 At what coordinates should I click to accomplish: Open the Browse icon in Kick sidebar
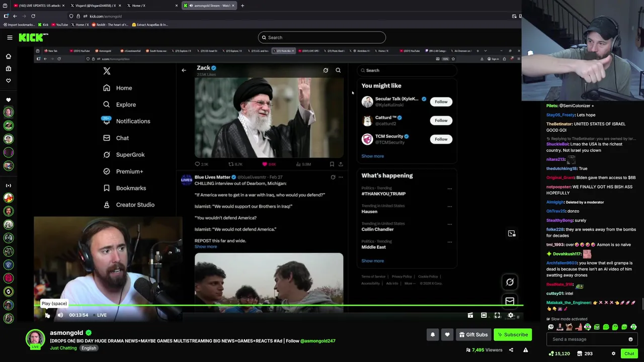pos(8,68)
